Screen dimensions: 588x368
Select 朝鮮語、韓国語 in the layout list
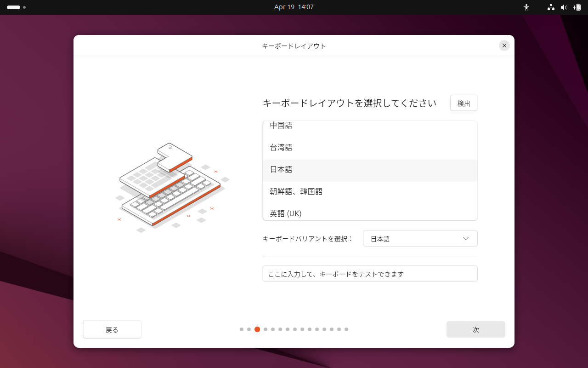pos(370,192)
